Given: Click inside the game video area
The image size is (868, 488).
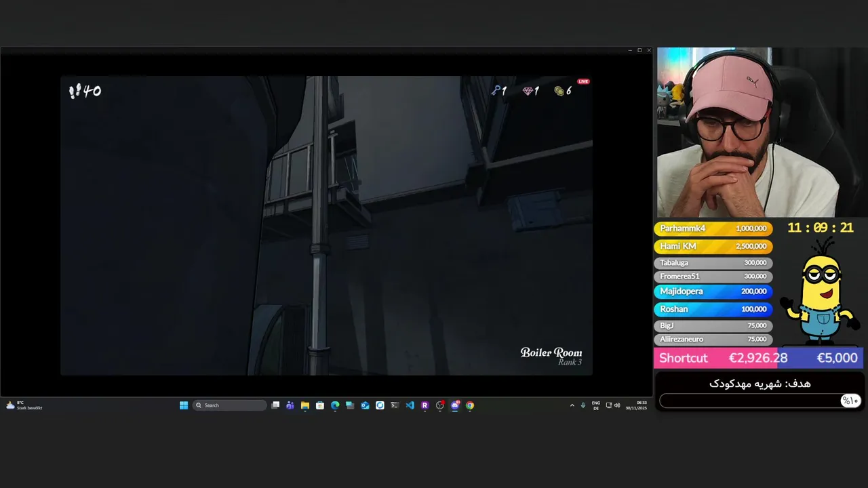Looking at the screenshot, I should 326,226.
